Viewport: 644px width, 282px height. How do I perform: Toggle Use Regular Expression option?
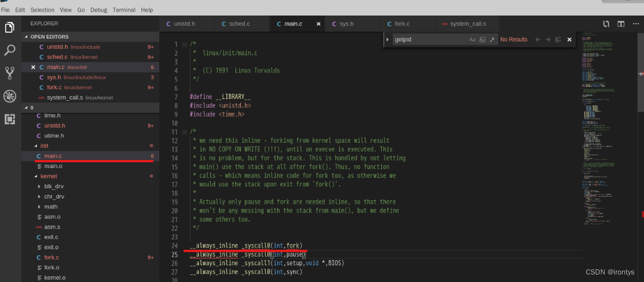492,40
